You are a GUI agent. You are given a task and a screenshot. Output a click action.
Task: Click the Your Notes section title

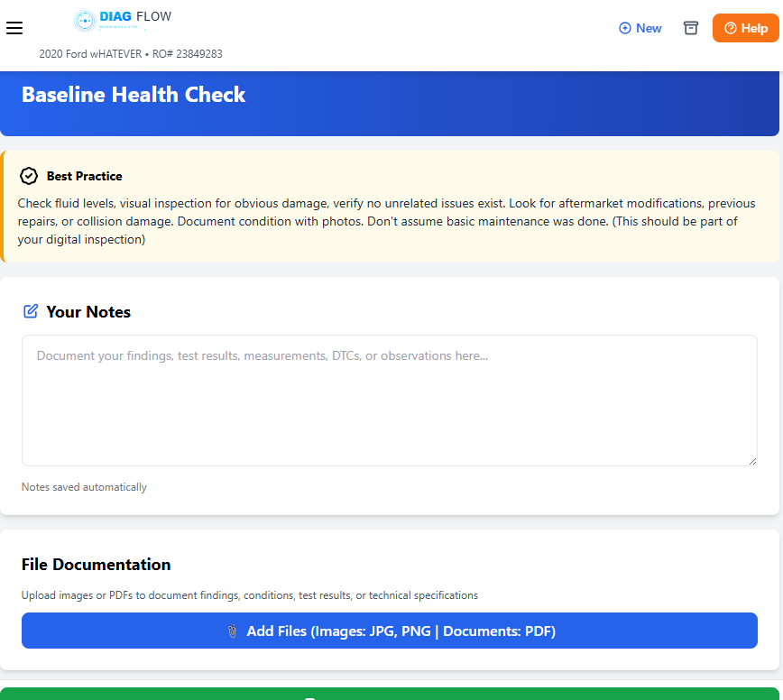pyautogui.click(x=88, y=312)
